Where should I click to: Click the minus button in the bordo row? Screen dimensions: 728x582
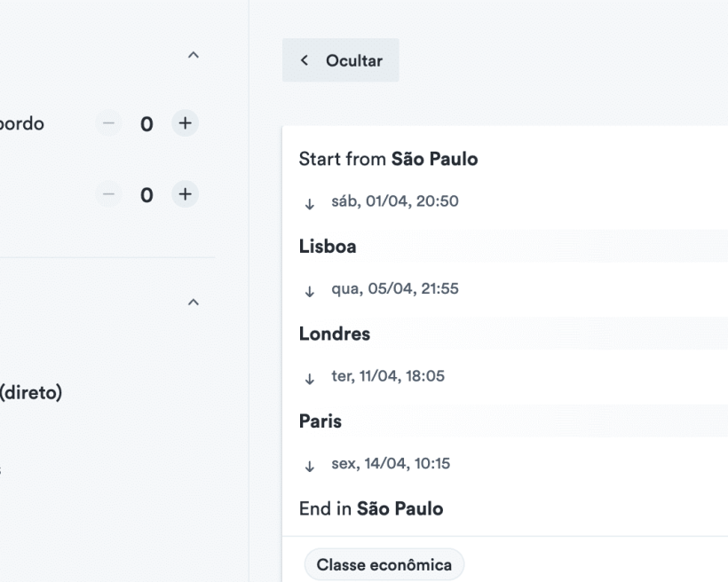(x=108, y=123)
